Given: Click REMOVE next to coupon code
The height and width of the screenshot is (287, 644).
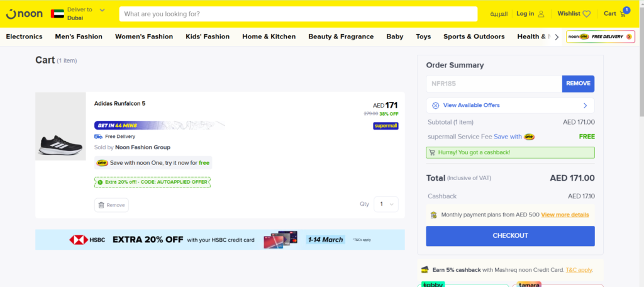Looking at the screenshot, I should point(577,84).
